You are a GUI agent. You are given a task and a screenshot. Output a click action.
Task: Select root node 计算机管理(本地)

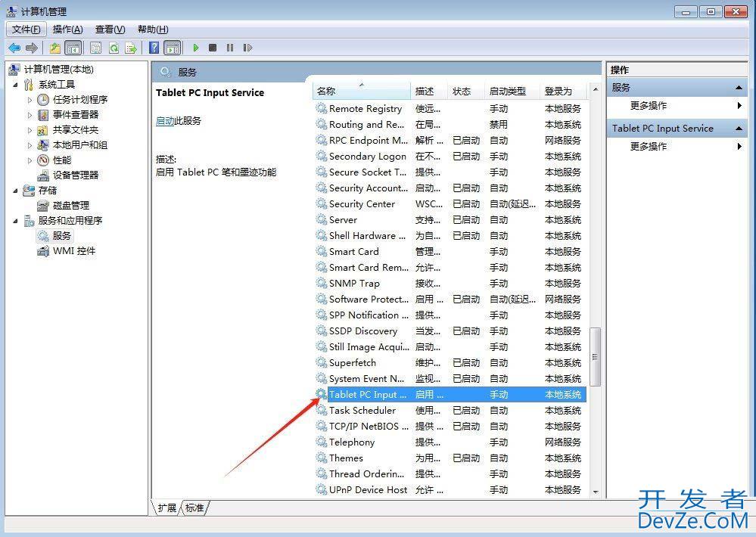(x=51, y=70)
